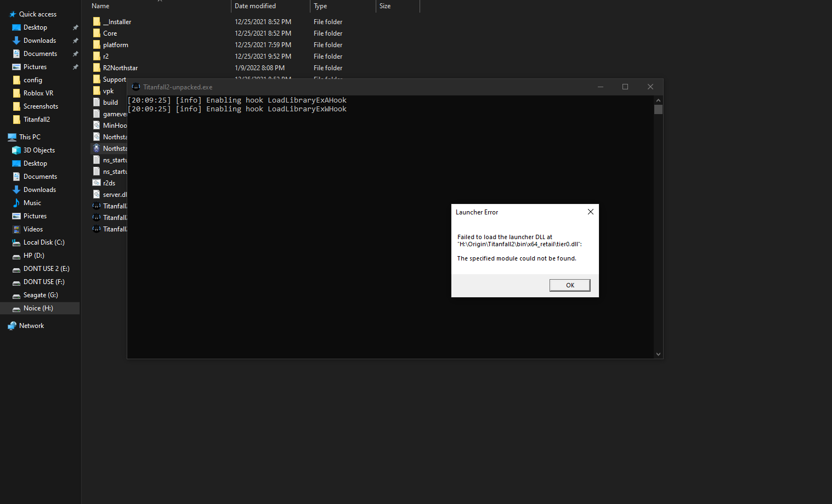Select the MinHook DLL file
The height and width of the screenshot is (504, 832).
point(96,125)
